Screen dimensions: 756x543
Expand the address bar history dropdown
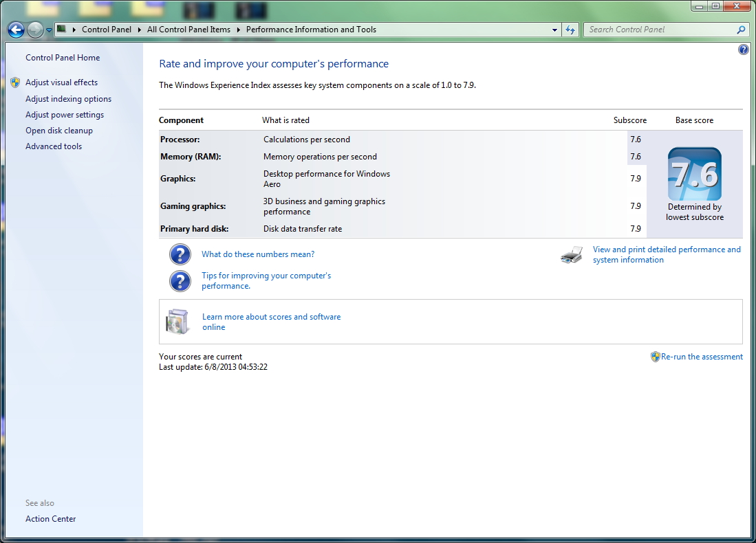point(554,30)
